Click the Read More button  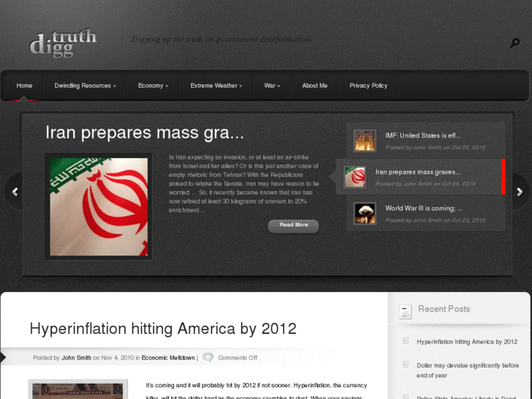click(x=293, y=225)
